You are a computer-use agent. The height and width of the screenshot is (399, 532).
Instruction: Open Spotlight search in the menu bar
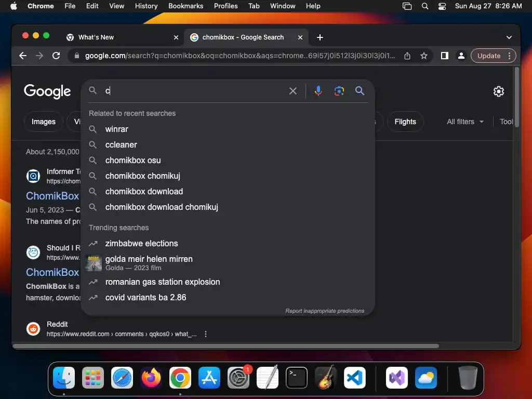(x=425, y=6)
